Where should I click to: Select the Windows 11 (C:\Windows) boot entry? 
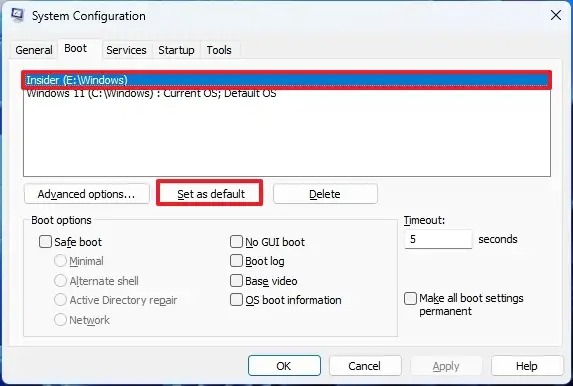[x=286, y=94]
